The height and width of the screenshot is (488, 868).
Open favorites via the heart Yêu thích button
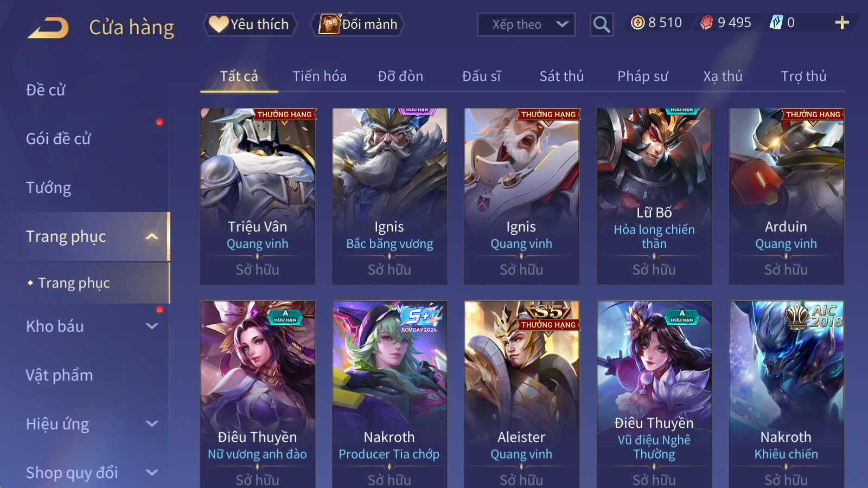[x=250, y=24]
